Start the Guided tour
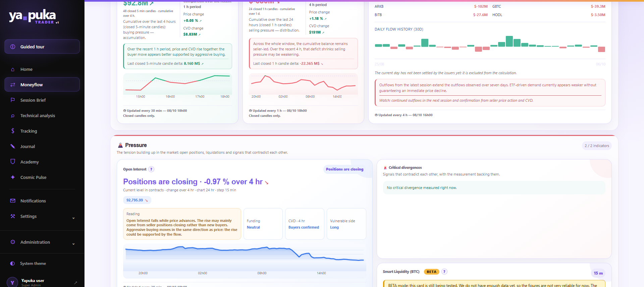Viewport: 644px width, 287px height. tap(42, 47)
